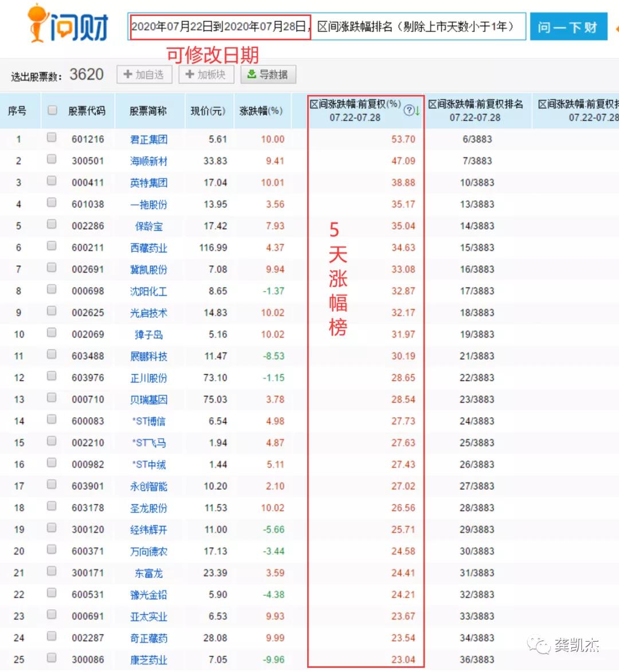Toggle the select-all checkbox in the table header
The height and width of the screenshot is (672, 619).
click(x=52, y=111)
